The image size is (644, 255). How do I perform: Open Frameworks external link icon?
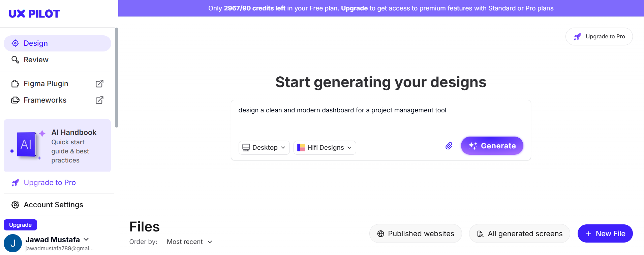(99, 100)
